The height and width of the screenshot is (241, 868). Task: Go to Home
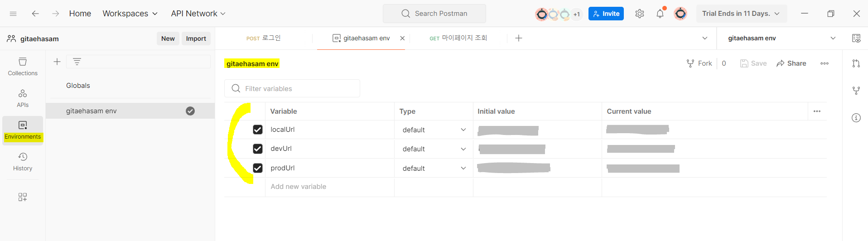(x=80, y=14)
